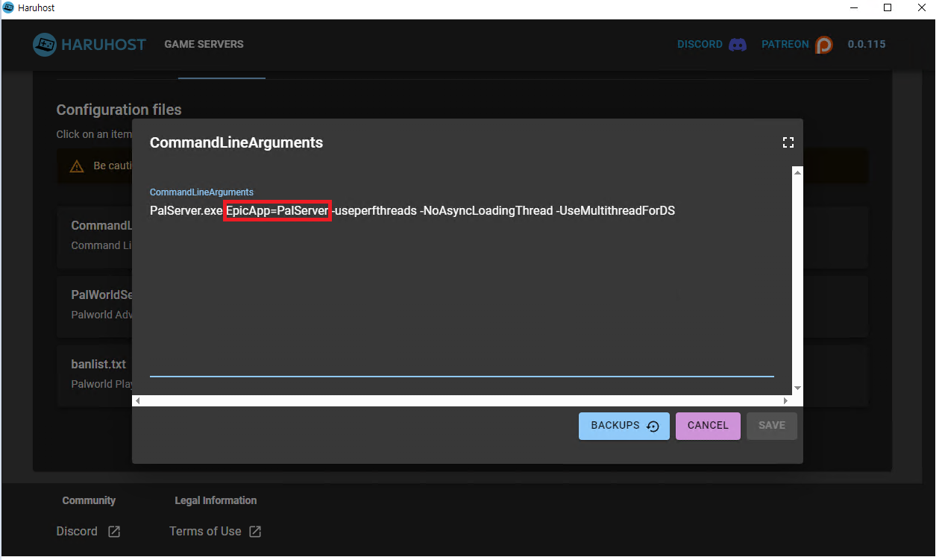Click the external-link icon beside Terms of Use
Image resolution: width=942 pixels, height=560 pixels.
pos(255,532)
